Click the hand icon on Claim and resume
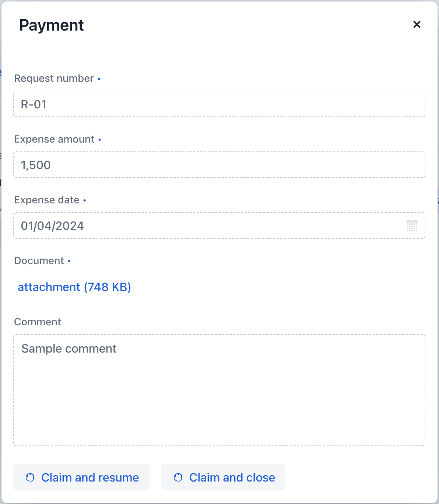The image size is (439, 504). [31, 477]
